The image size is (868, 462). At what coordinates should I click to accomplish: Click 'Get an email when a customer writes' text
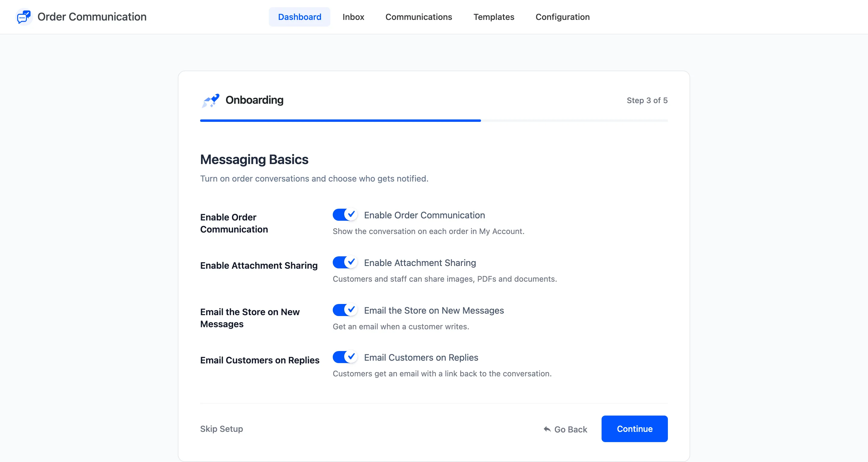401,326
